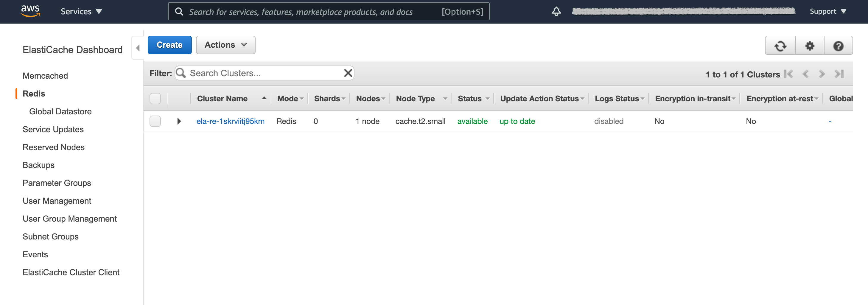Screen dimensions: 868x305
Task: Open the Mode column filter dropdown
Action: point(301,99)
